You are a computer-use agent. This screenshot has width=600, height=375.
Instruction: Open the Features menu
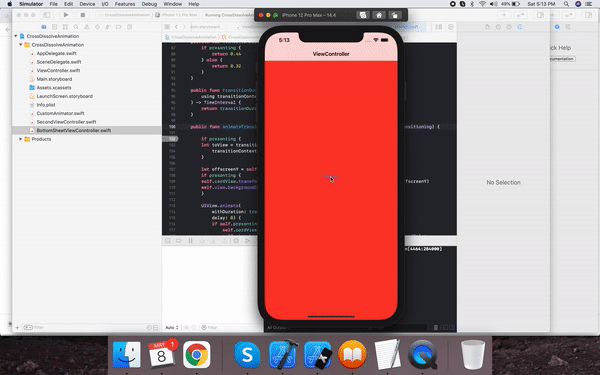tap(125, 4)
